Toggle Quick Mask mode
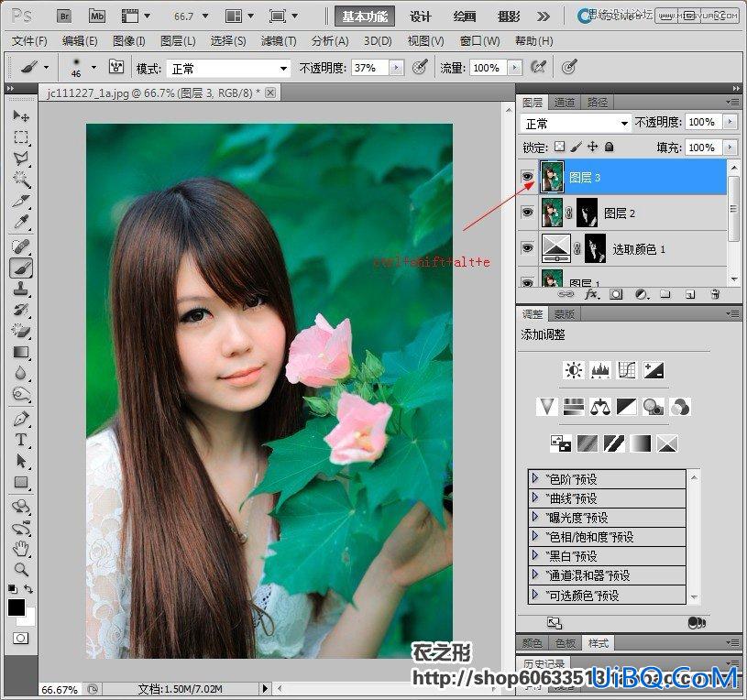Viewport: 747px width, 700px height. [20, 639]
